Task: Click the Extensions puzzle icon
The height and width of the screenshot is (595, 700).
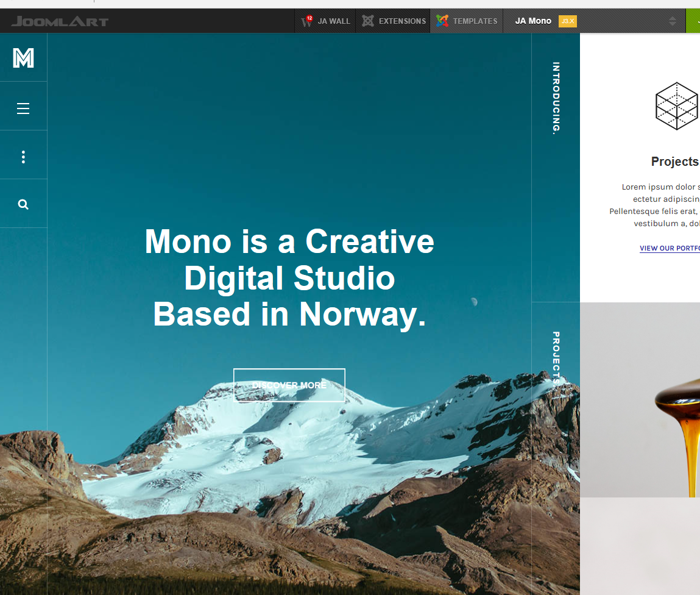Action: pos(368,21)
